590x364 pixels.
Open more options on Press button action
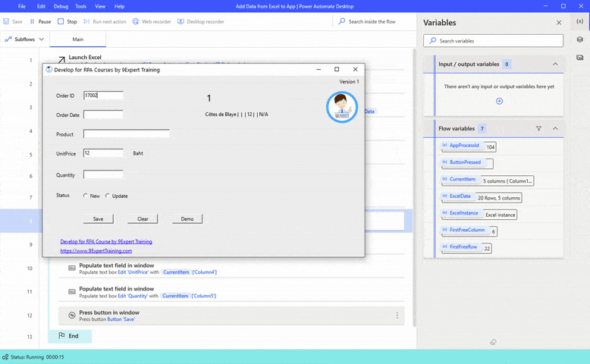coord(397,315)
